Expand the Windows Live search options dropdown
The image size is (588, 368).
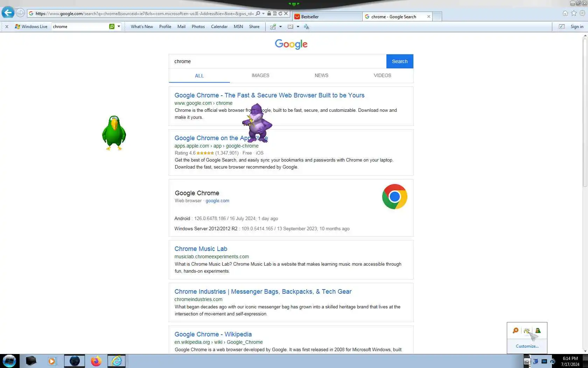[x=119, y=26]
